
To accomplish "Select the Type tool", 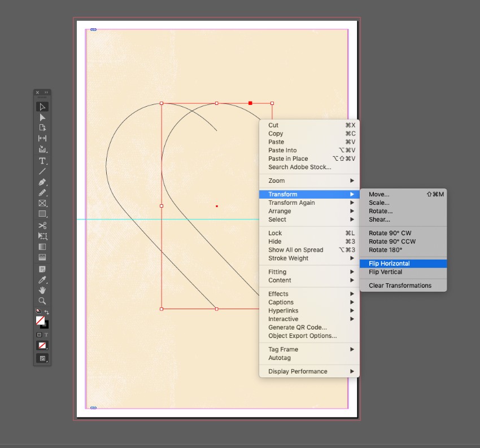I will coord(41,161).
